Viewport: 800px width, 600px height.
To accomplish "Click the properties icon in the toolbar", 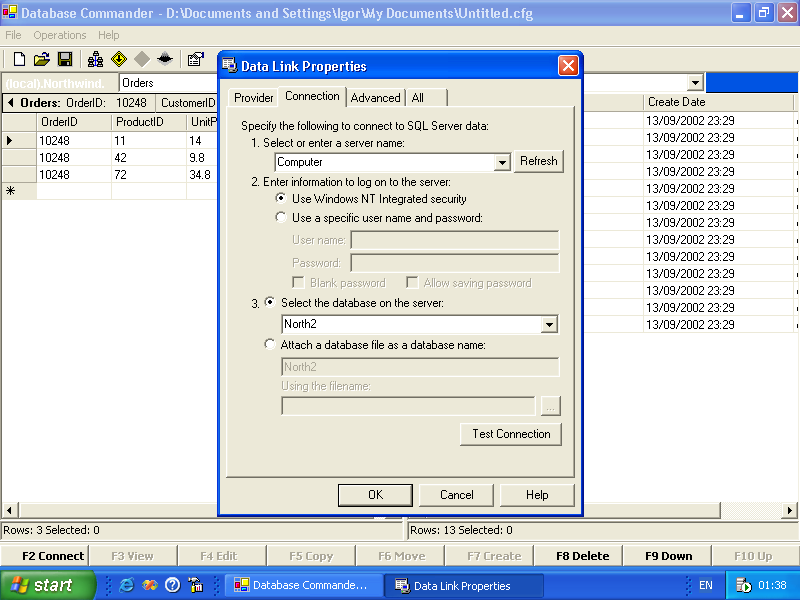I will pyautogui.click(x=195, y=60).
